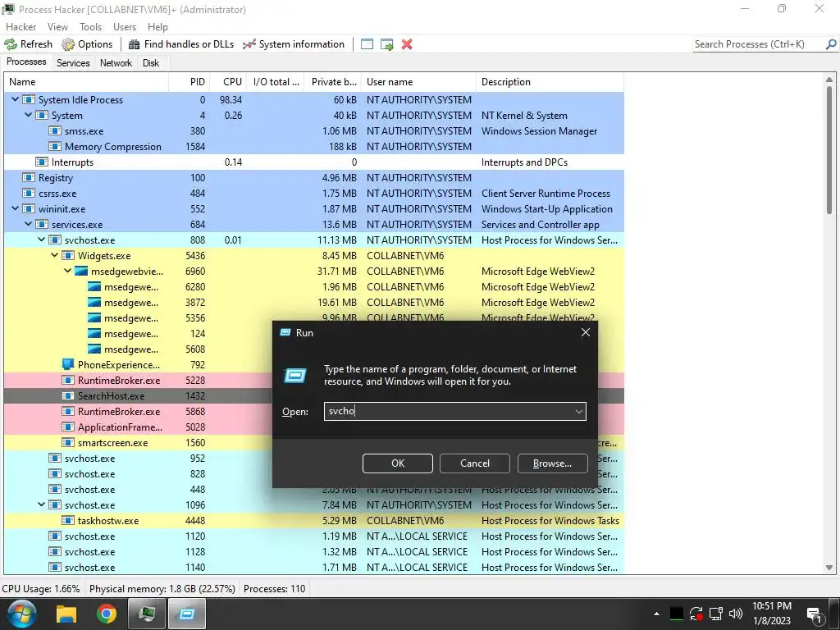840x630 pixels.
Task: Select the taskhostw.exe process icon
Action: (x=68, y=521)
